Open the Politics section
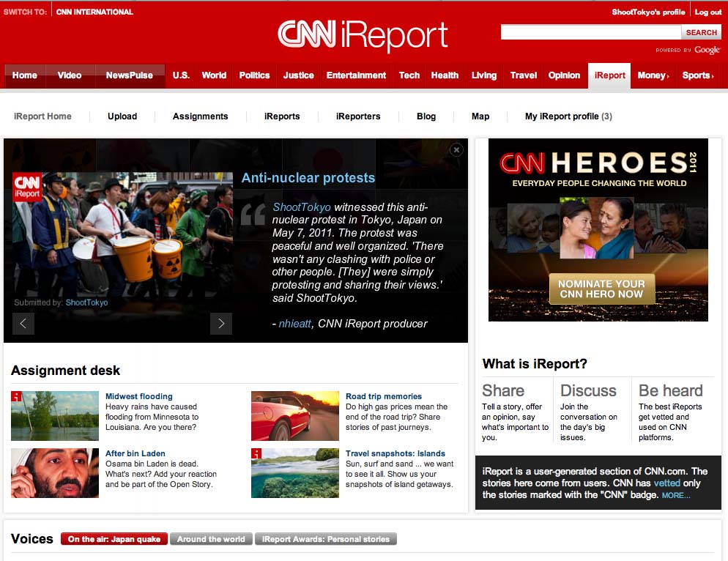 point(254,75)
